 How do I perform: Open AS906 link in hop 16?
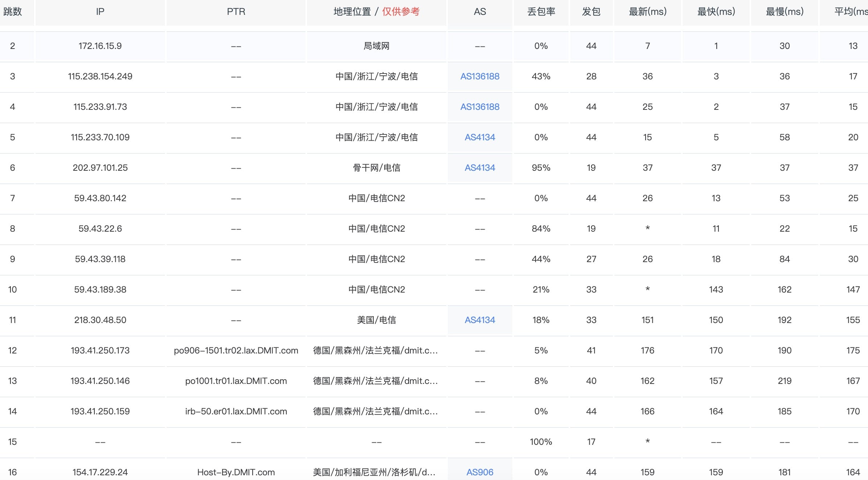480,472
